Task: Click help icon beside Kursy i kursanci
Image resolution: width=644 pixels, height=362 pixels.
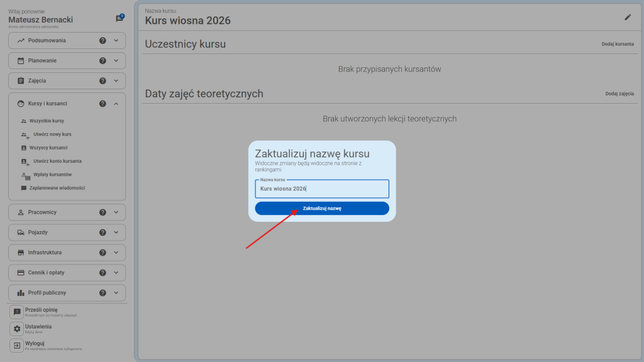Action: pyautogui.click(x=103, y=104)
